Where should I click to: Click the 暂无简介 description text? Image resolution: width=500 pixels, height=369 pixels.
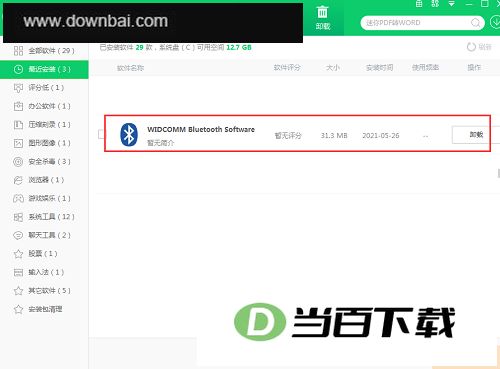[x=161, y=143]
